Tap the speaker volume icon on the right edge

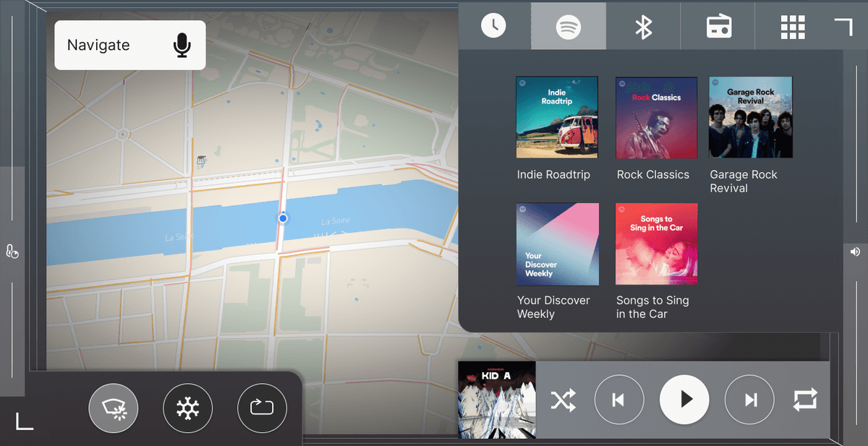pos(855,252)
